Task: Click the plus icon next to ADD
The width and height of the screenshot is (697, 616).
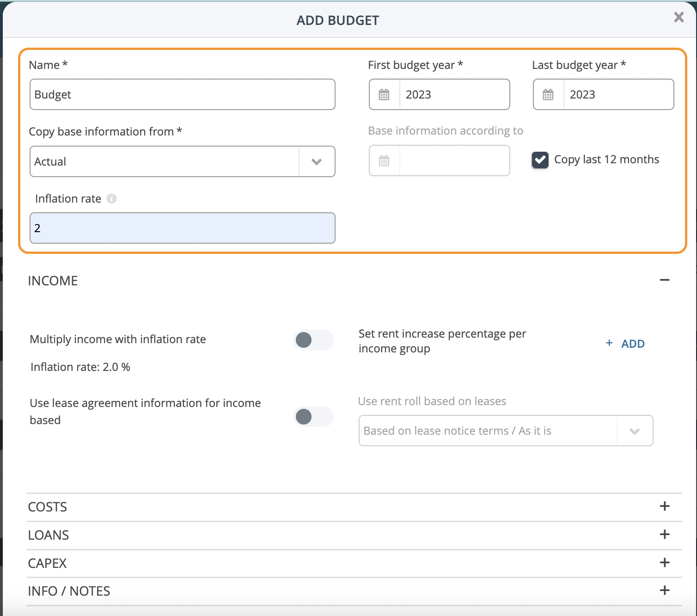Action: point(609,343)
